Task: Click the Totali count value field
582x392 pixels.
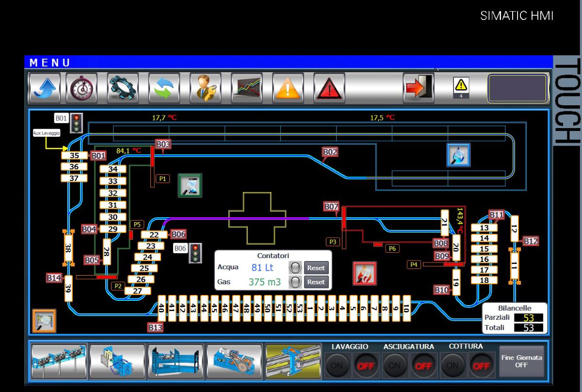Action: 528,328
